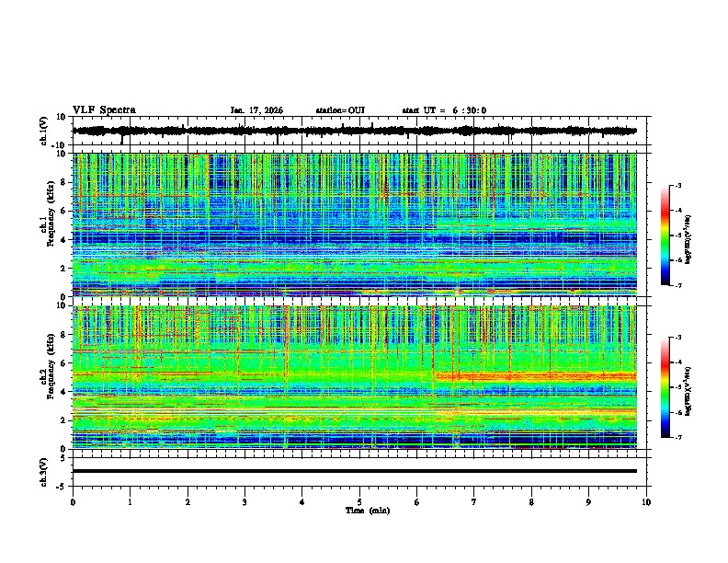
Task: Click time axis tick label "4"
Action: (x=302, y=502)
